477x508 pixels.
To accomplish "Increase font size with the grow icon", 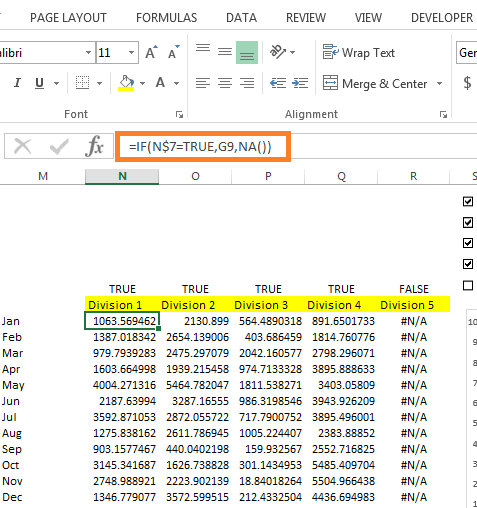I will pyautogui.click(x=151, y=52).
